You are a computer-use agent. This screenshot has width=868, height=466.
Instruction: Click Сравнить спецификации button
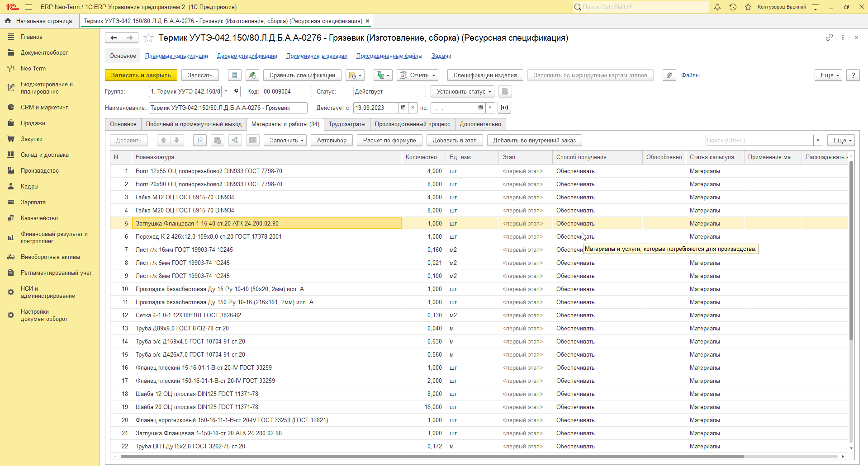(x=302, y=75)
